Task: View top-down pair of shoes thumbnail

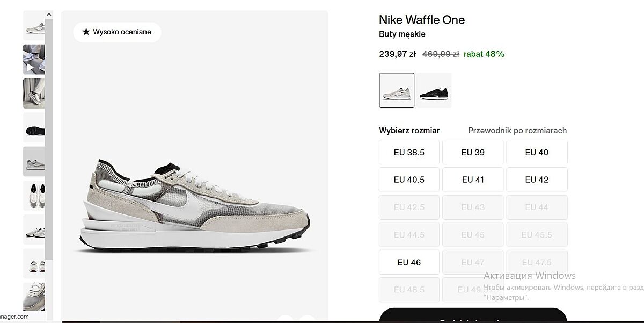Action: tap(34, 195)
